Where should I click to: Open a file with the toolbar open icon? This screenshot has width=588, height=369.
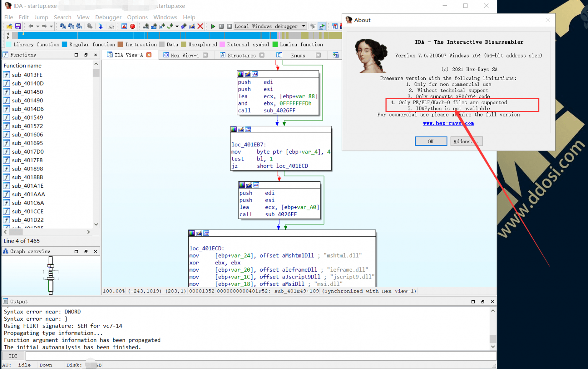[9, 26]
